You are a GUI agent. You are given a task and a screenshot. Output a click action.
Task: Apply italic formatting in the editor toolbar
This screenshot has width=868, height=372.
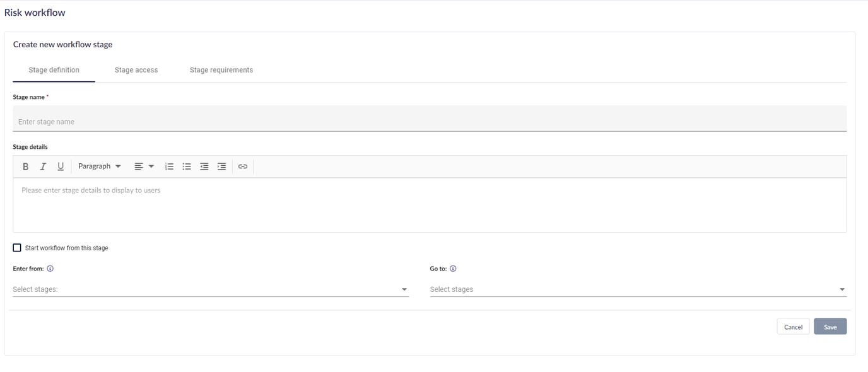[43, 166]
